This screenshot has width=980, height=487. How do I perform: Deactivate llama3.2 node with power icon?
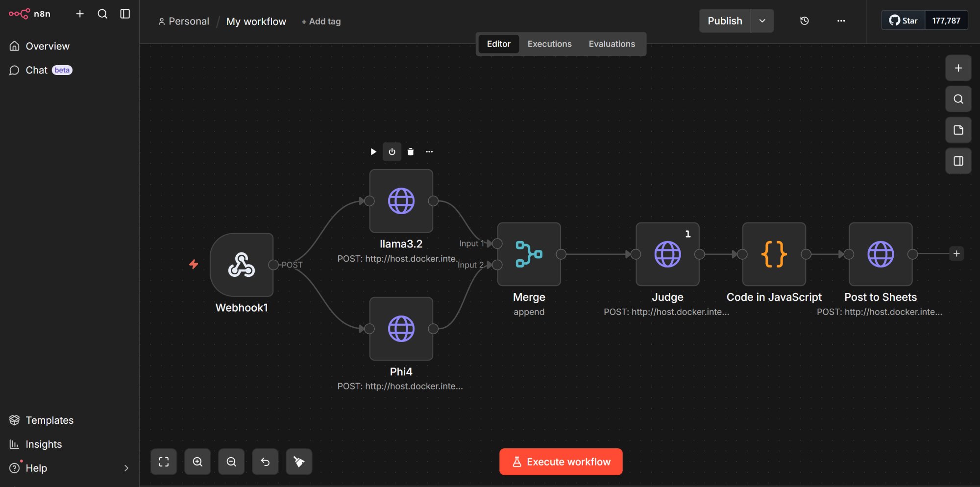coord(392,152)
